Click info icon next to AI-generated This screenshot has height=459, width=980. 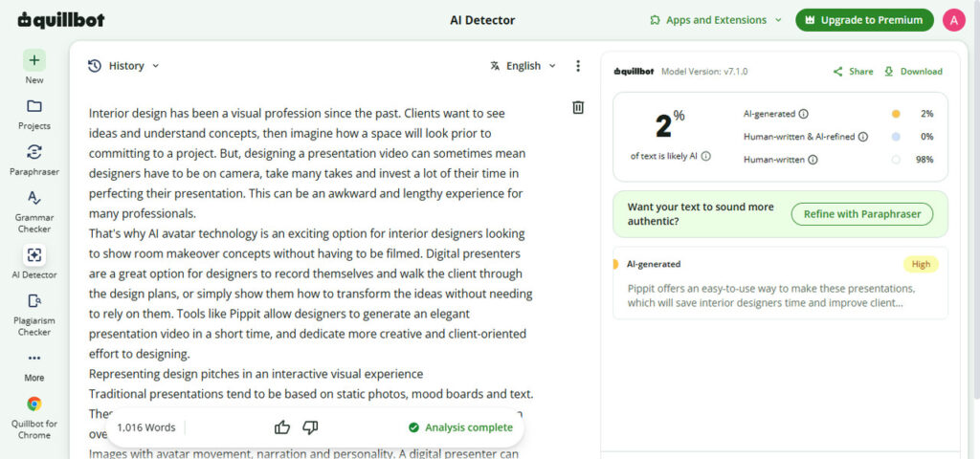coord(804,115)
